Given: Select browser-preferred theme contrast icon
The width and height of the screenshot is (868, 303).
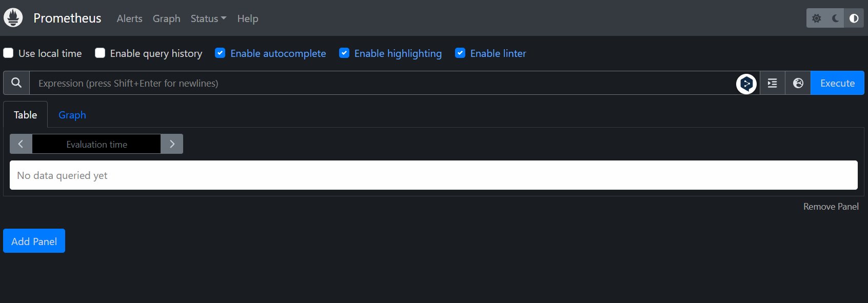Looking at the screenshot, I should pyautogui.click(x=854, y=18).
